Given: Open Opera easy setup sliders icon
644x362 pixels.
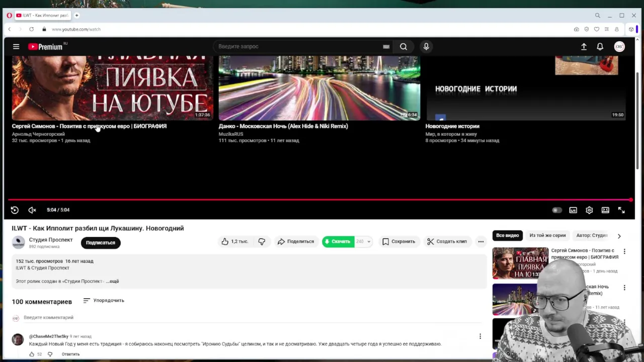Looking at the screenshot, I should point(607,29).
